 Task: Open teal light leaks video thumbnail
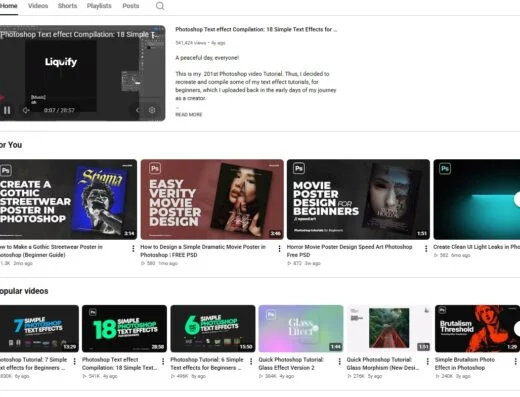[477, 199]
